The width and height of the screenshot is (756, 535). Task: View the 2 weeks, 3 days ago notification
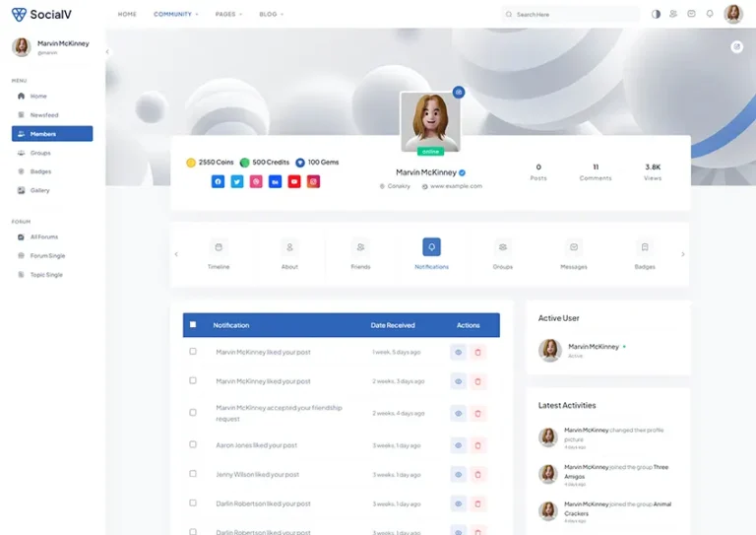pyautogui.click(x=459, y=381)
